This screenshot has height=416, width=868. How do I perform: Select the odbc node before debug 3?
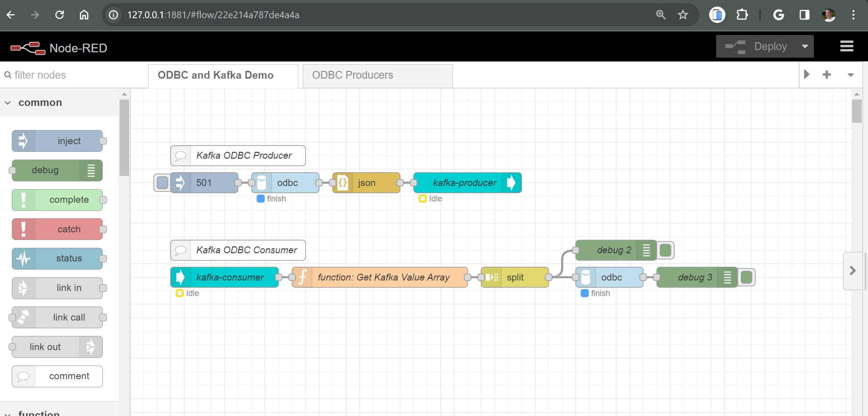[609, 277]
